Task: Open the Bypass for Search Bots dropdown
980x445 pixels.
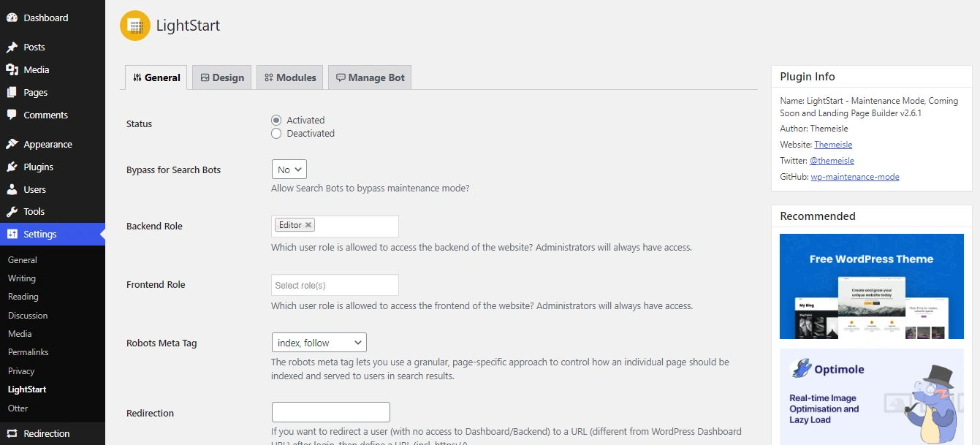Action: pos(289,170)
